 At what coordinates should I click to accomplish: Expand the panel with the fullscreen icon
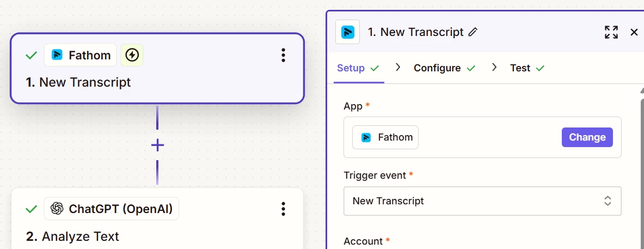[x=611, y=32]
